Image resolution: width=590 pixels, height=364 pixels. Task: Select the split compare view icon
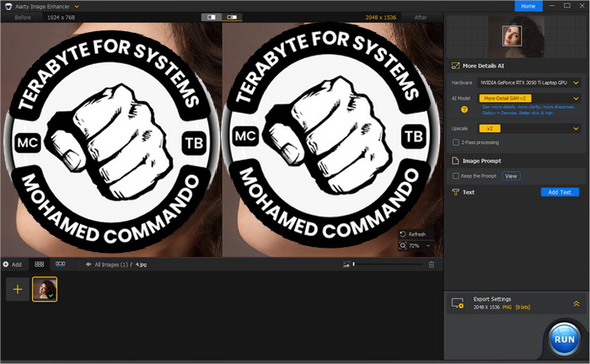point(211,17)
